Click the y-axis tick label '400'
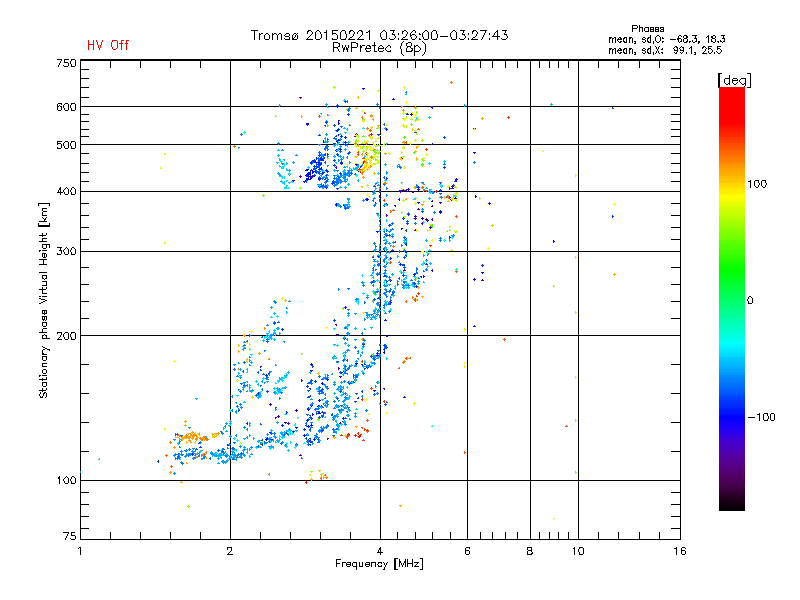The image size is (800, 600). (66, 192)
